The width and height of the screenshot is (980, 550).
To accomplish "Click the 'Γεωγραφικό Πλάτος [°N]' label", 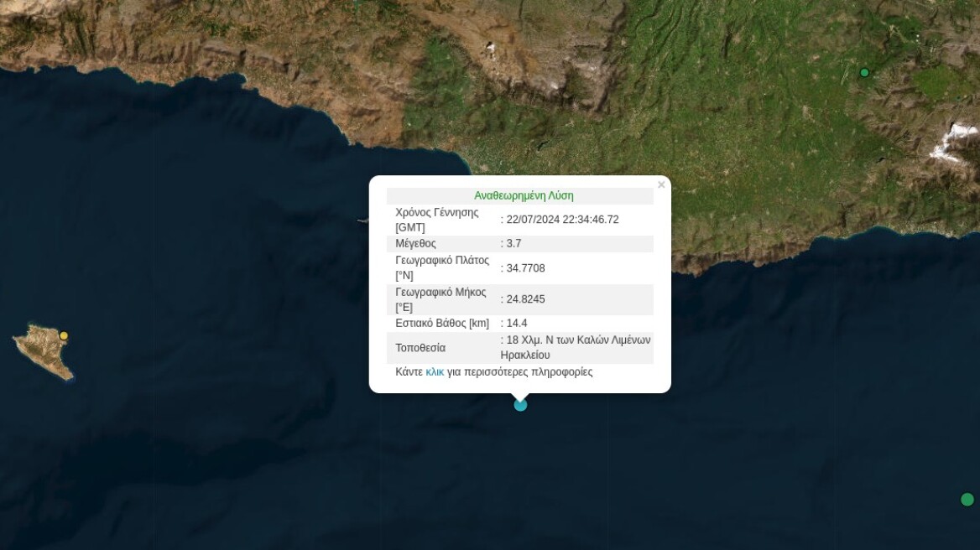I will coord(441,267).
